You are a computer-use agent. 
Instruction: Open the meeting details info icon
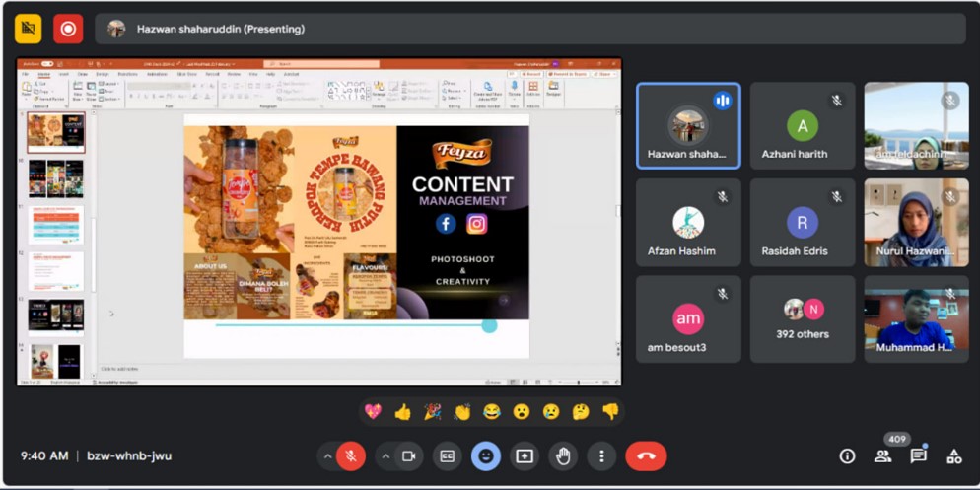pos(847,456)
